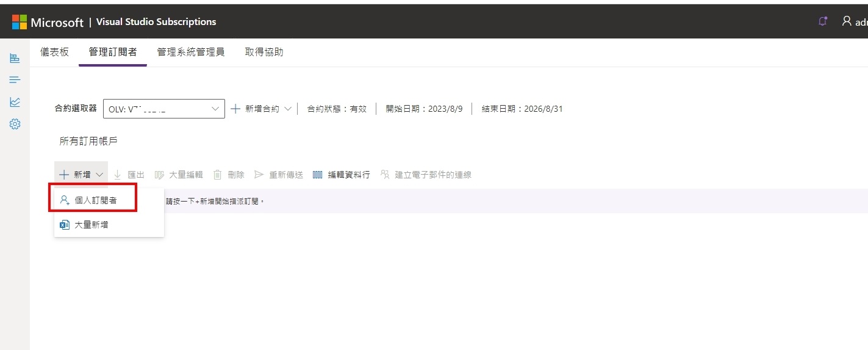The width and height of the screenshot is (868, 350).
Task: Choose 大量新增 from the dropdown menu
Action: (91, 225)
